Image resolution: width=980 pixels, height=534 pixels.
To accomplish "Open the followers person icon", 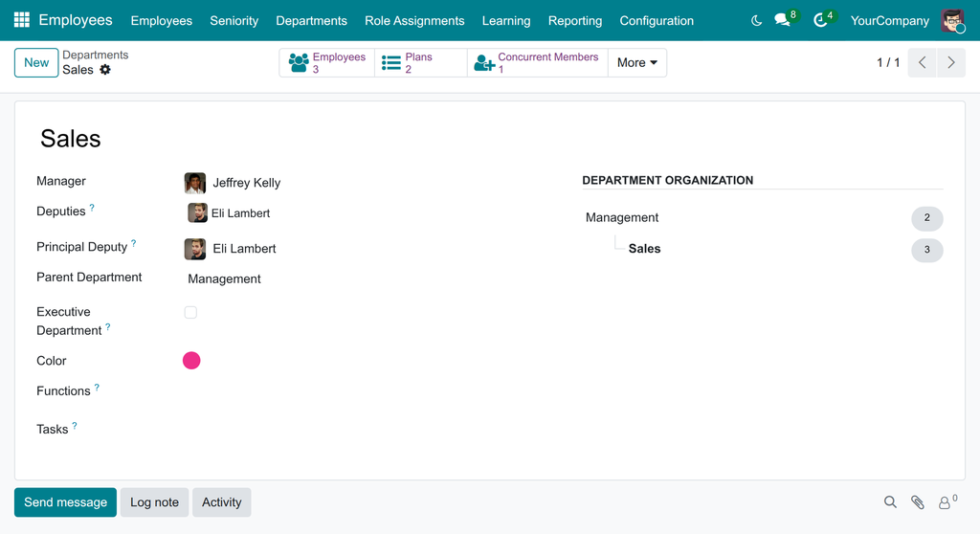I will pyautogui.click(x=945, y=502).
